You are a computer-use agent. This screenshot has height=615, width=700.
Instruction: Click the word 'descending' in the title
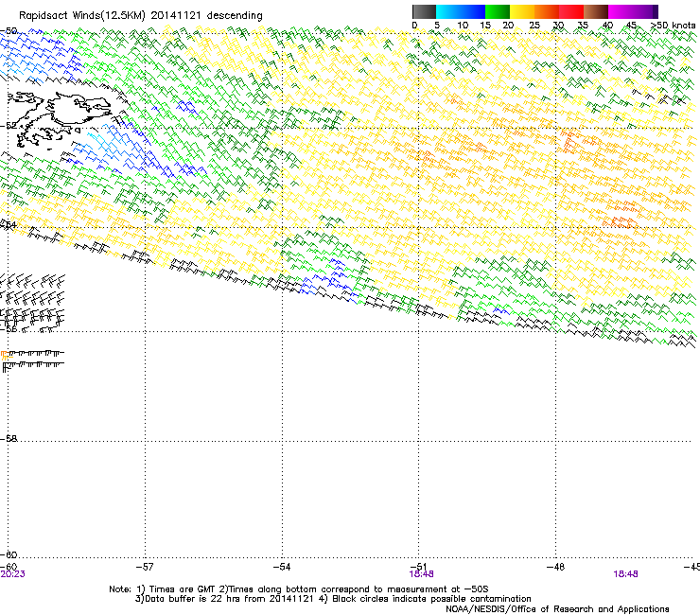click(235, 16)
